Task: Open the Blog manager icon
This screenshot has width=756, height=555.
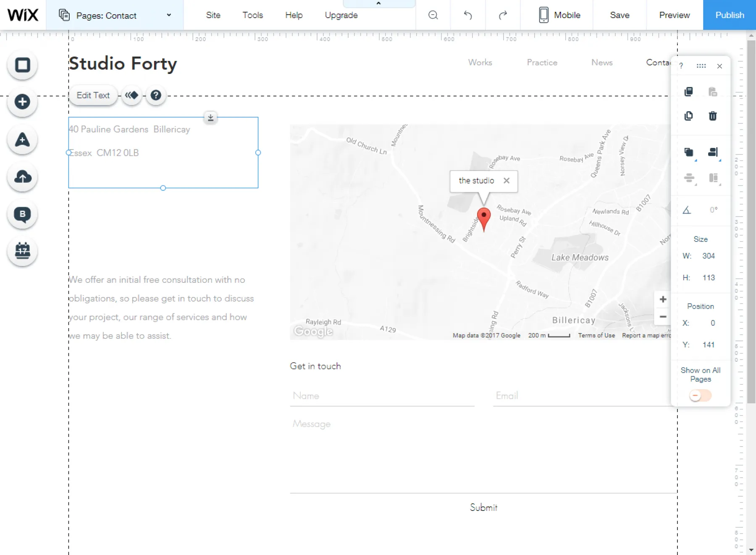Action: [22, 214]
